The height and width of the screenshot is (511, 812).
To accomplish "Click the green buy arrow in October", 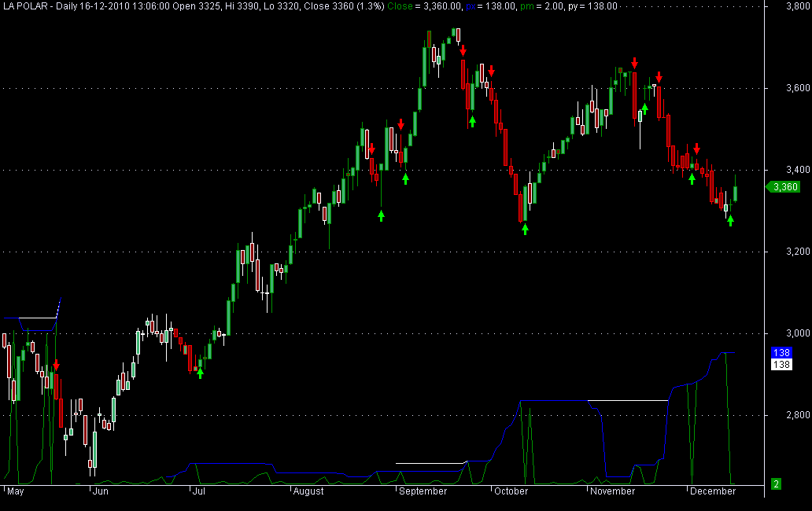I will pos(525,229).
